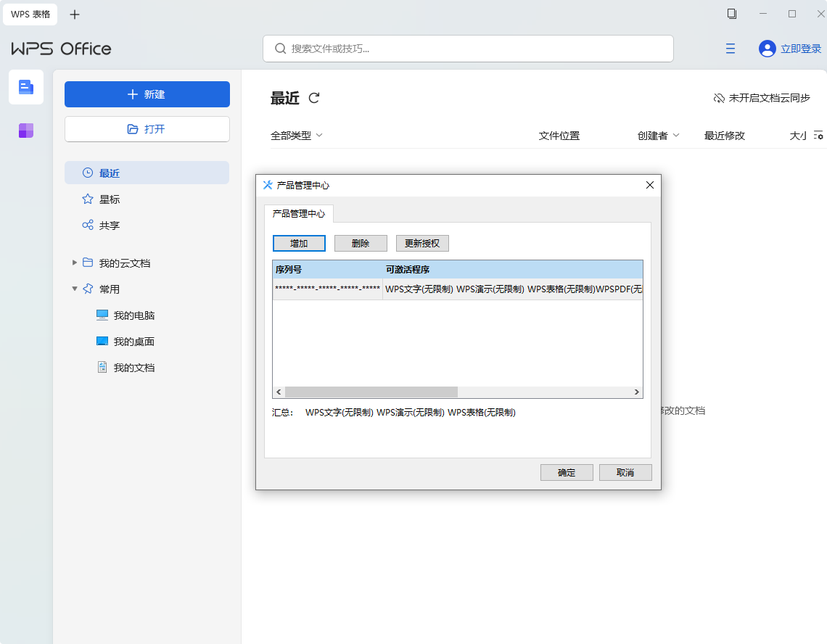
Task: Click the scrollbar right arrow in dialog
Action: [x=637, y=392]
